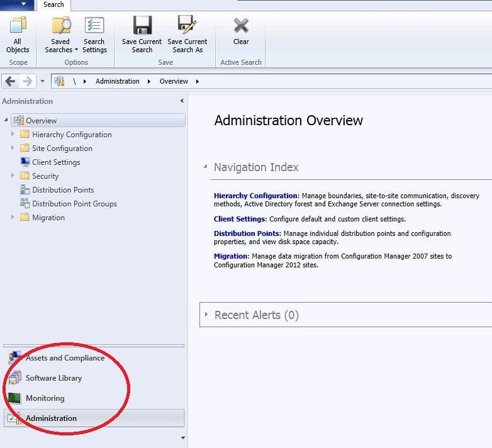Screen dimensions: 492x448
Task: Click the All Objects scope icon
Action: pyautogui.click(x=18, y=25)
